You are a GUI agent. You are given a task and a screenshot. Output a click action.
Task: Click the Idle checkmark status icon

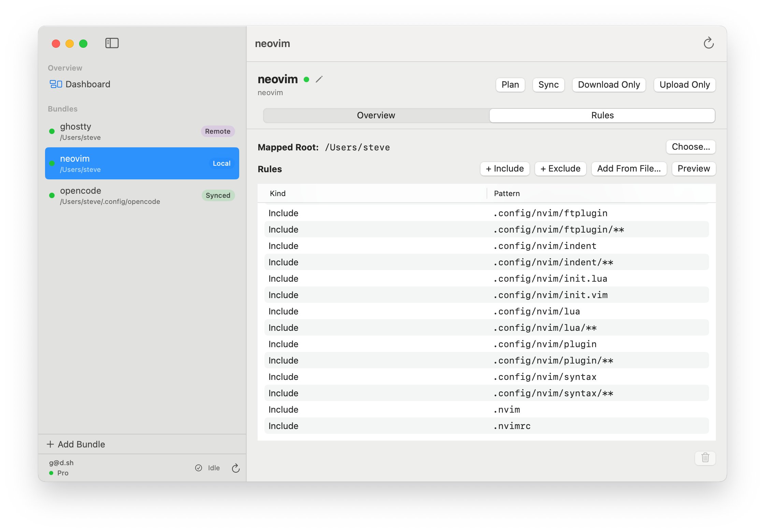199,468
